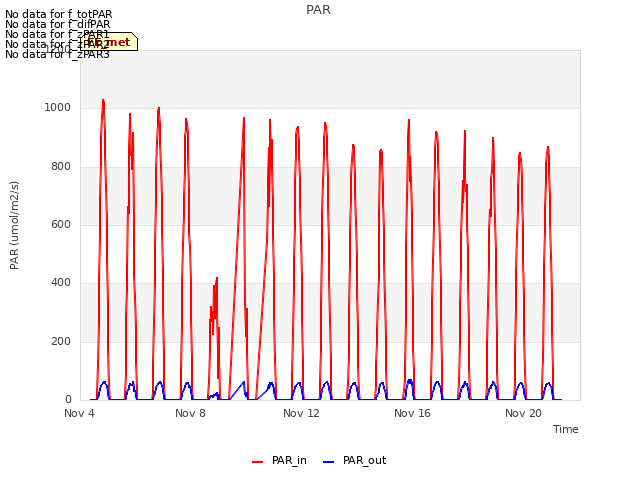Click the 'No data for f_zPAR3' message

coord(57,54)
